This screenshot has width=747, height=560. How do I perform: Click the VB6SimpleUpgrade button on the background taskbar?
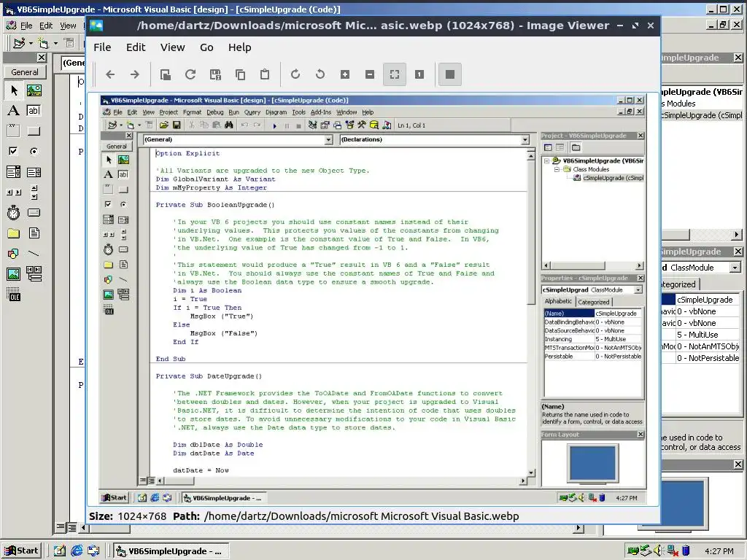tap(171, 551)
